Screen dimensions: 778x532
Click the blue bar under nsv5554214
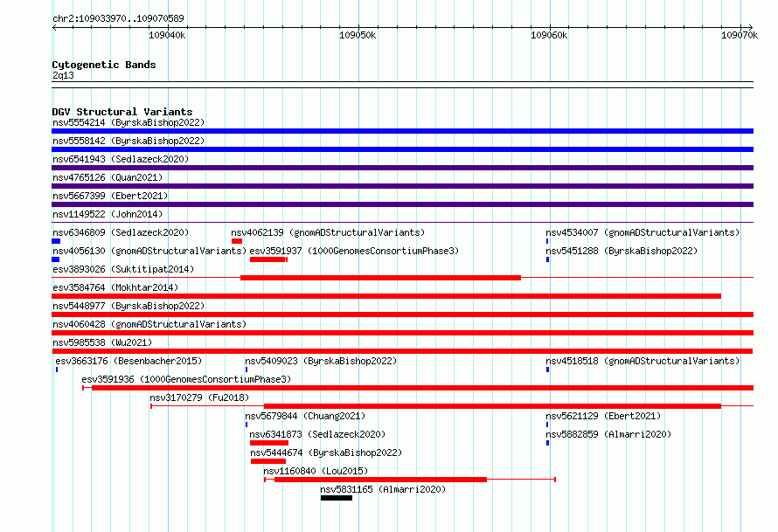point(402,131)
